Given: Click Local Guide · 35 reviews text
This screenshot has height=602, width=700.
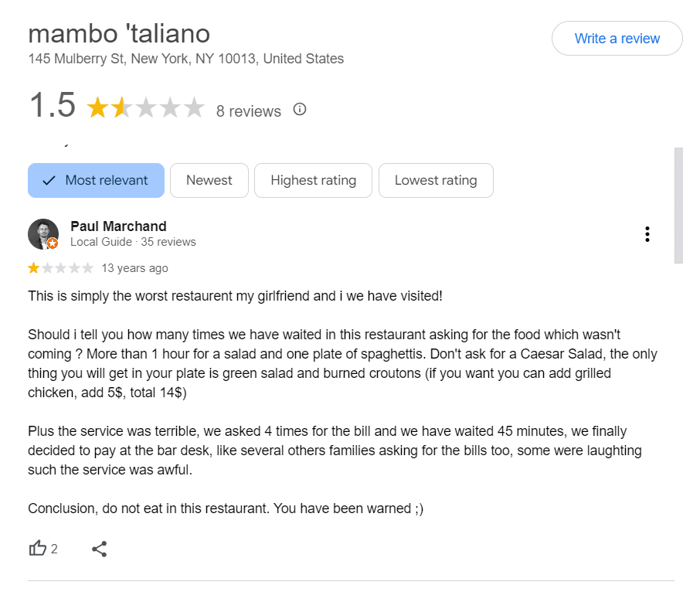Looking at the screenshot, I should (x=133, y=242).
